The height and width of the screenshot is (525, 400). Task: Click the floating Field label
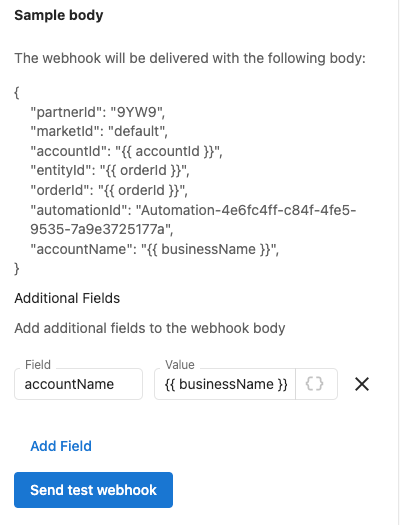[38, 365]
